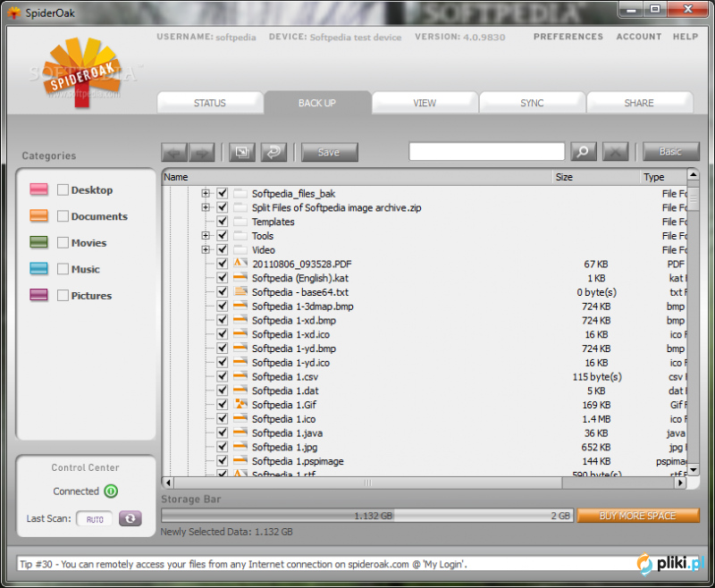Expand the Softpedia_files_bak folder

click(x=206, y=193)
